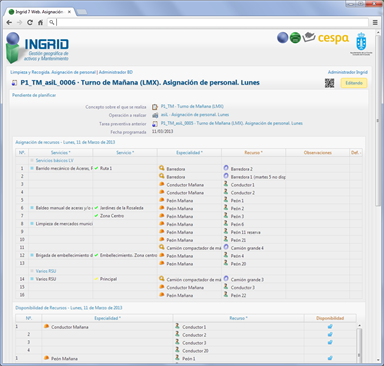Screen dimensions: 384x366
Task: Expand Brigada de embellecimiento row
Action: click(32, 255)
